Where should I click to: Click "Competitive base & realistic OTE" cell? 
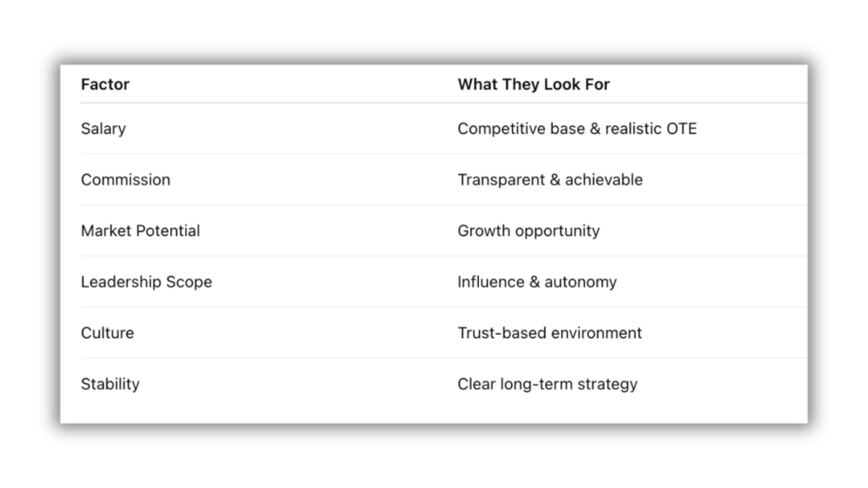coord(576,129)
